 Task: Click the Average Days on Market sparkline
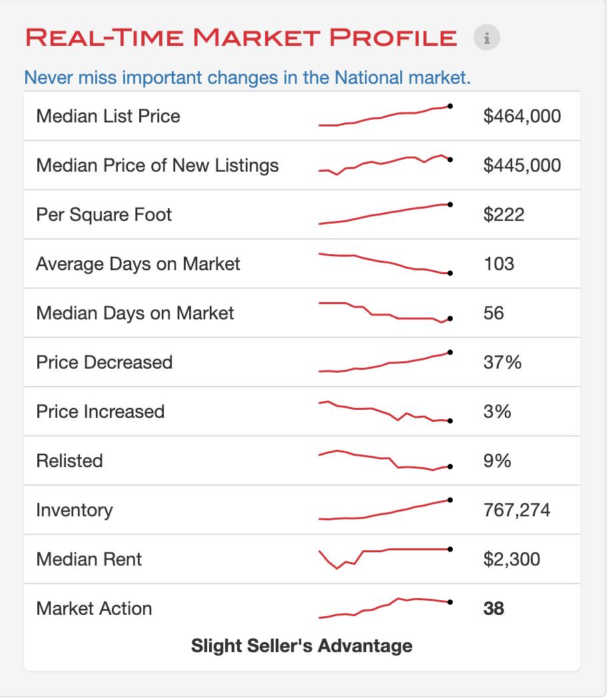coord(385,263)
